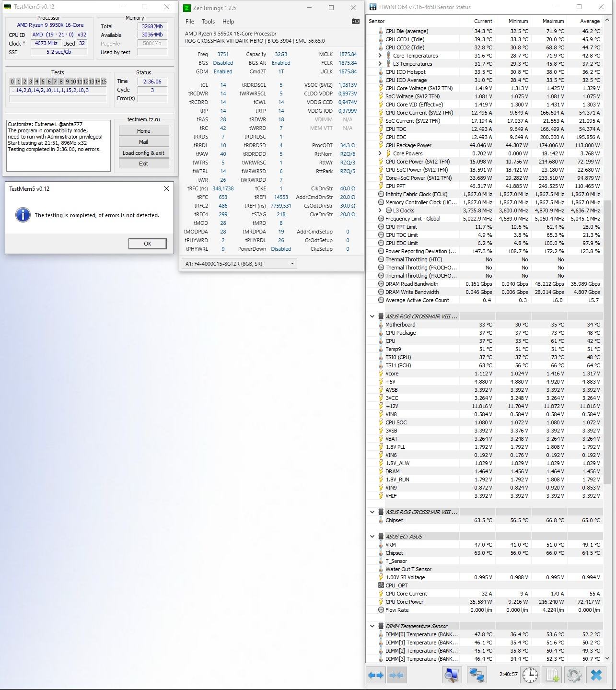Click Load config & exit button

tap(144, 153)
